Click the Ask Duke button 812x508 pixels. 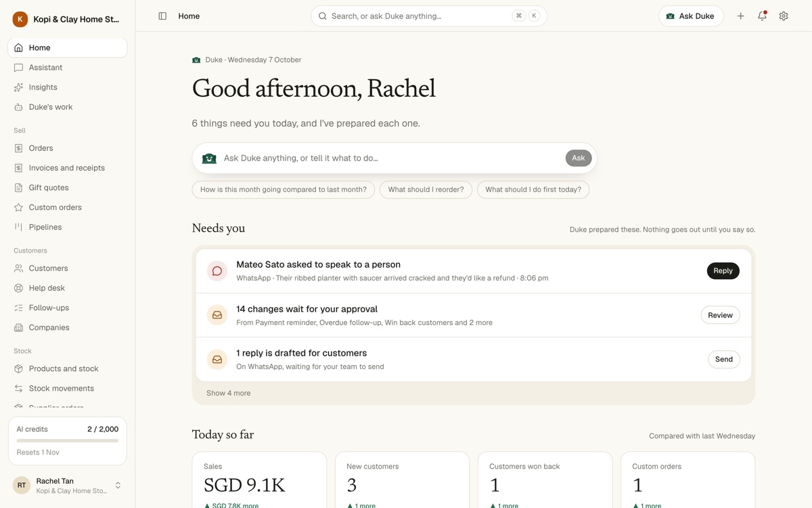click(691, 16)
